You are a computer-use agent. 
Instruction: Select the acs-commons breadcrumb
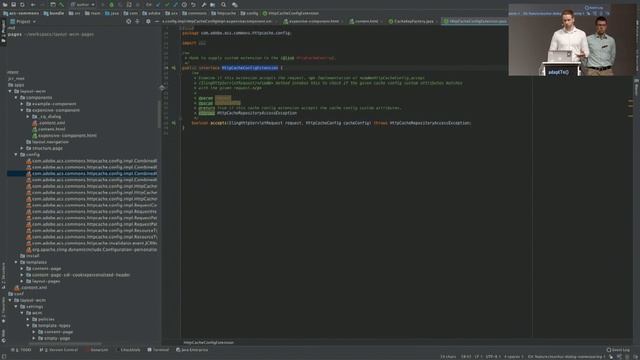pos(21,13)
